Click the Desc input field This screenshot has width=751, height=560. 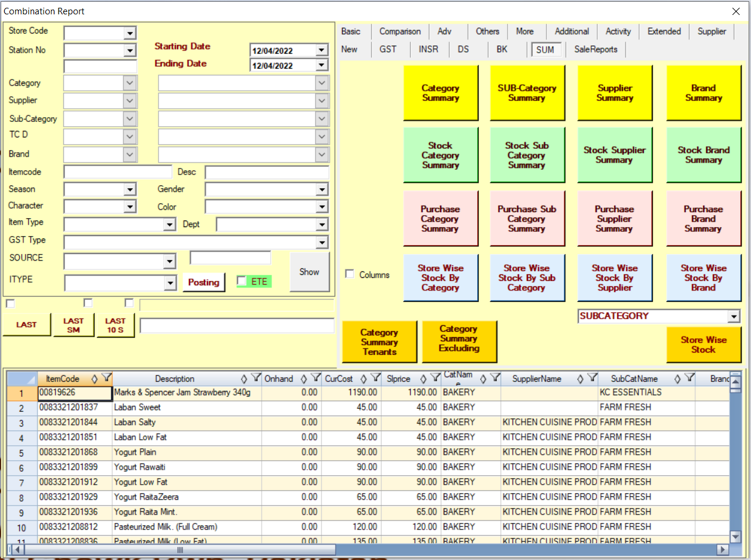(267, 173)
